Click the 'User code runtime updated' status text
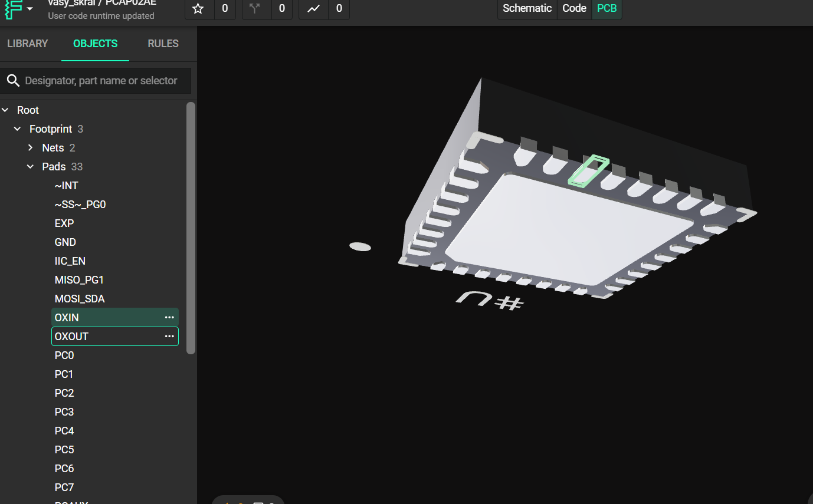 [x=101, y=16]
